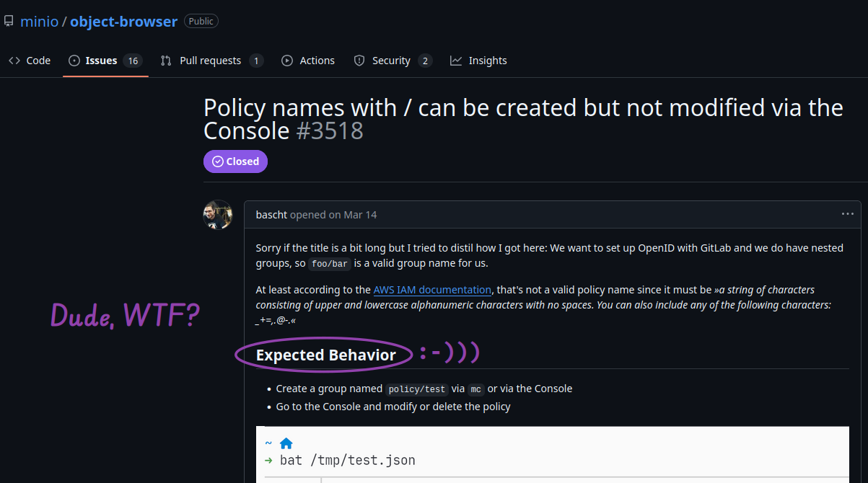This screenshot has height=483, width=868.
Task: Open the bascht author profile link
Action: coord(271,215)
